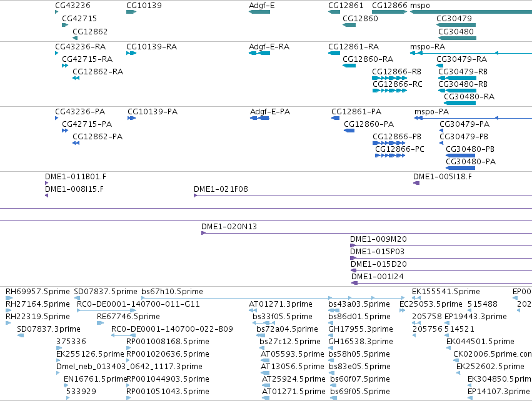Select transcript CG12866-RC
The height and width of the screenshot is (401, 532).
[389, 91]
